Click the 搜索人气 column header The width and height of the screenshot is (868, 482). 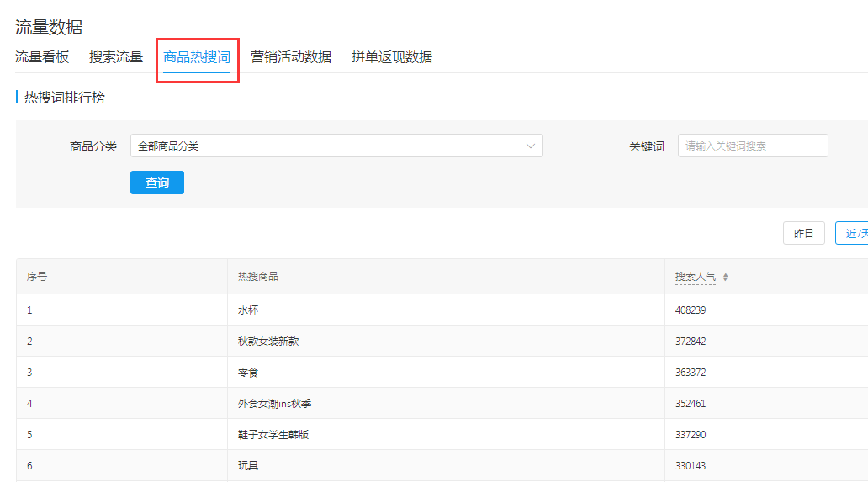[x=696, y=277]
